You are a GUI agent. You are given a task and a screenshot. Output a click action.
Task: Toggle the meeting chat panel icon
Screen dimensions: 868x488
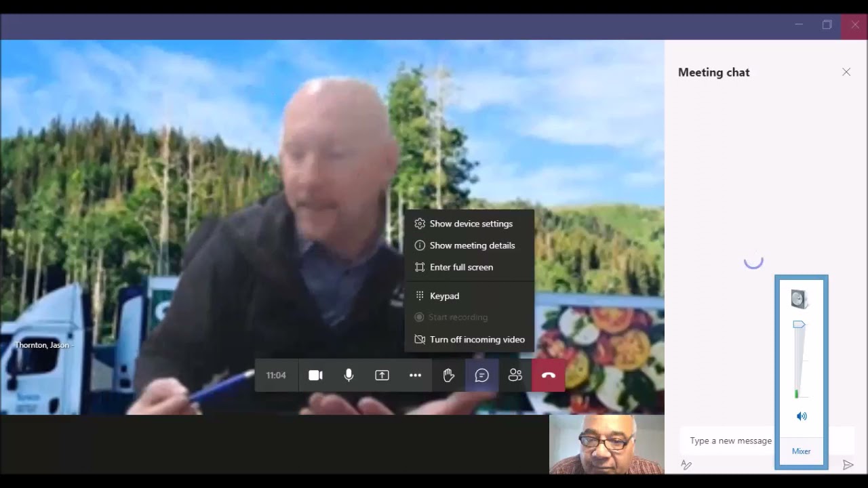pyautogui.click(x=481, y=375)
